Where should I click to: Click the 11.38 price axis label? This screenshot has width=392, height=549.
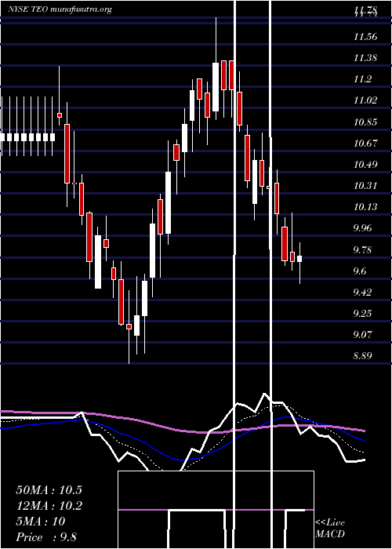pos(365,58)
